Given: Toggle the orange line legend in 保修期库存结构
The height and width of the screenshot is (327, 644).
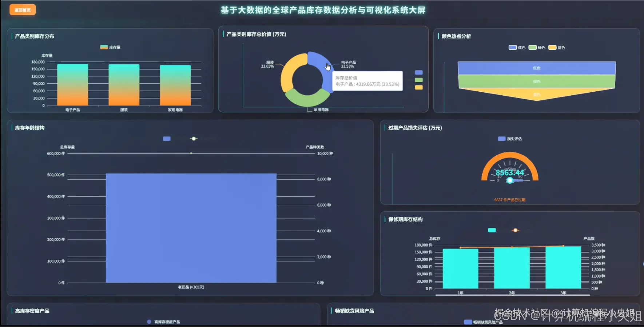Looking at the screenshot, I should click(515, 230).
